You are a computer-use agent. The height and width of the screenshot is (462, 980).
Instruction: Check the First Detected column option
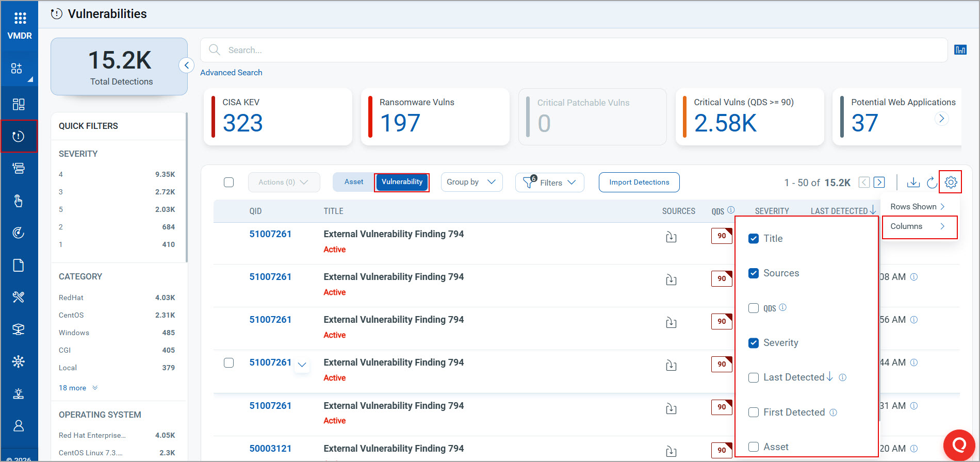(x=754, y=412)
